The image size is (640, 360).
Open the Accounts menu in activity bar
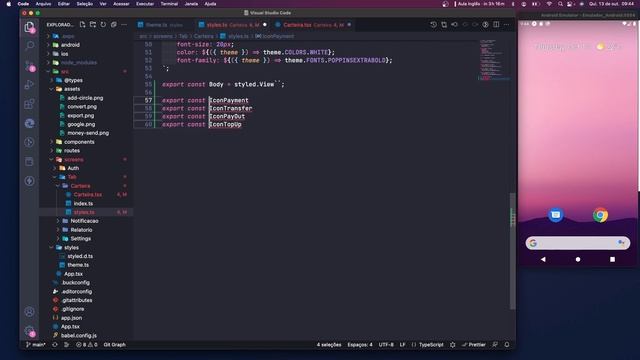click(29, 312)
